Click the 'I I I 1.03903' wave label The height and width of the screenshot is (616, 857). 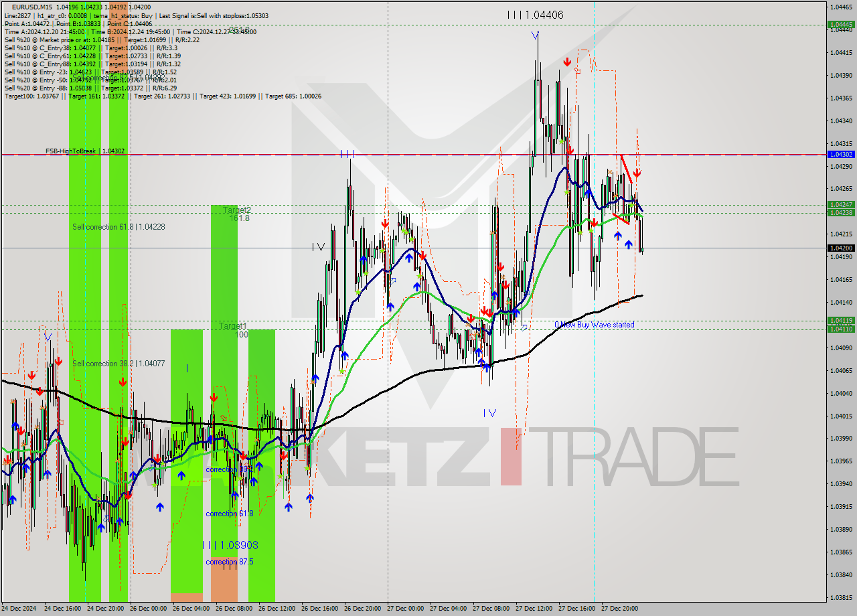[x=230, y=545]
